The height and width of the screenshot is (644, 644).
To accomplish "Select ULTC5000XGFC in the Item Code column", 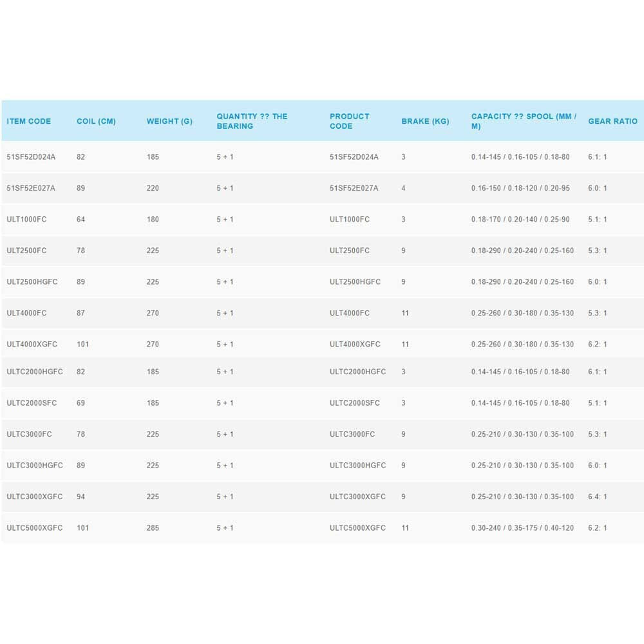I will click(35, 528).
